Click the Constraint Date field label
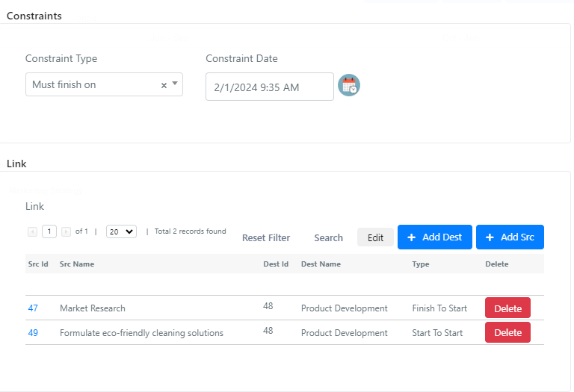 click(241, 58)
